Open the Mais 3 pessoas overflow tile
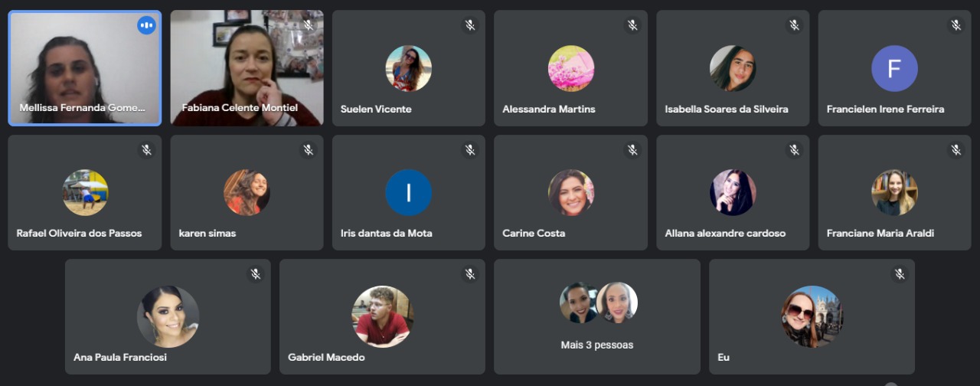980x386 pixels. coord(597,316)
